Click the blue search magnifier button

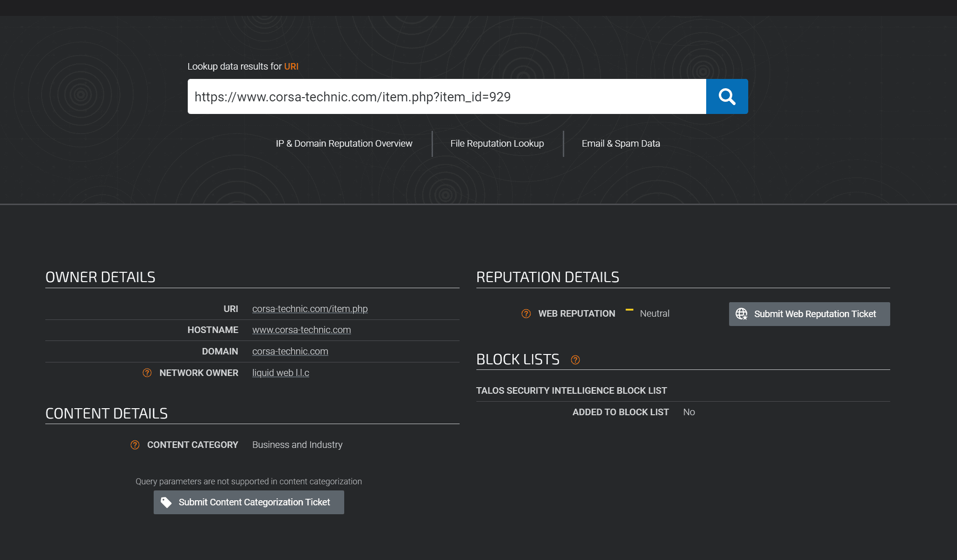coord(727,97)
